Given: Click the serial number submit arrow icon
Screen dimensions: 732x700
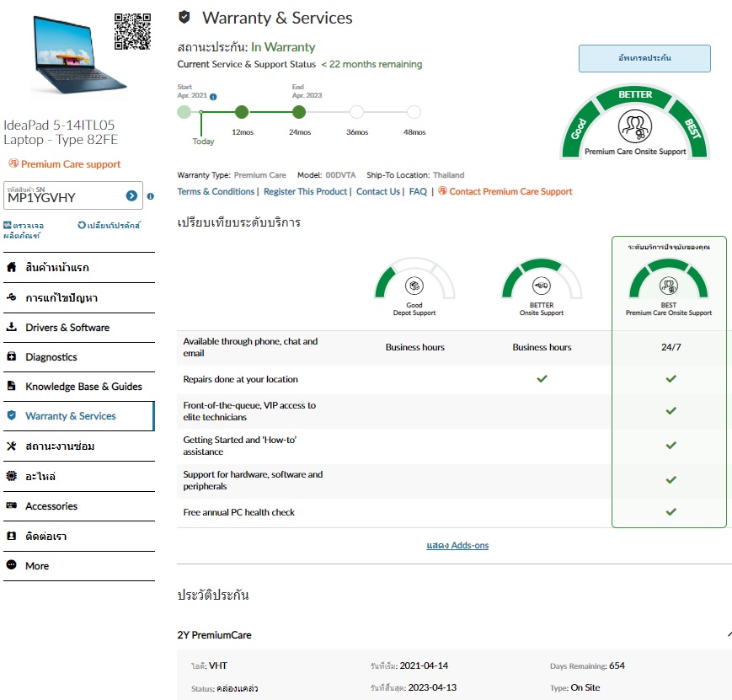Looking at the screenshot, I should pos(131,195).
